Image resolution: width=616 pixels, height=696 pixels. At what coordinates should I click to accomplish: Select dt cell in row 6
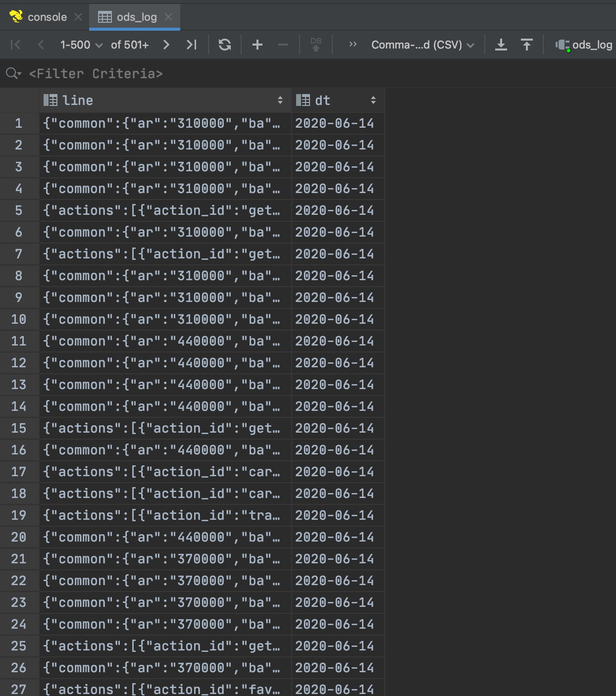(x=338, y=232)
